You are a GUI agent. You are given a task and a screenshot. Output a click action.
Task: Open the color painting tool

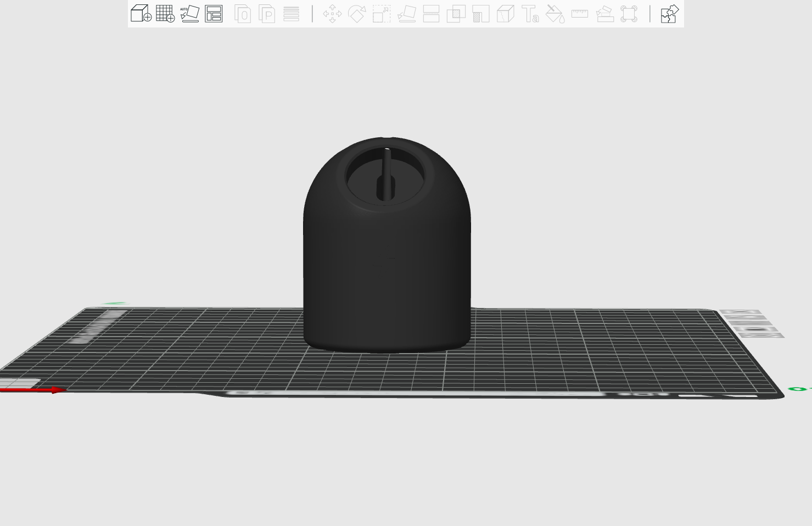[555, 15]
